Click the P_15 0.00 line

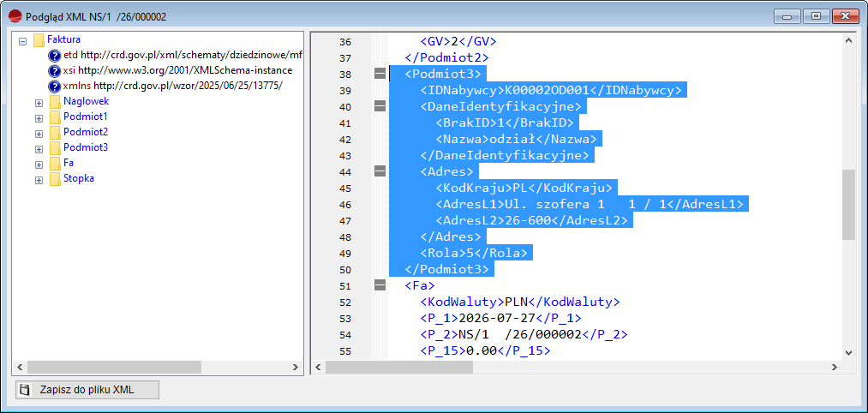tap(485, 351)
